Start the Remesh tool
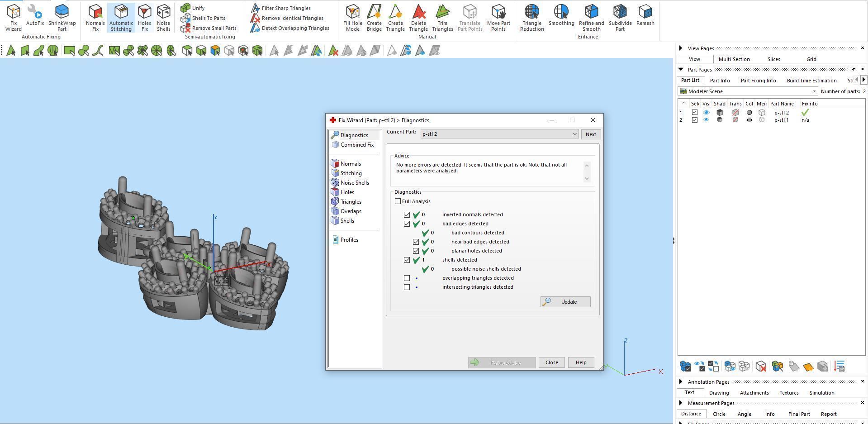 (x=645, y=15)
